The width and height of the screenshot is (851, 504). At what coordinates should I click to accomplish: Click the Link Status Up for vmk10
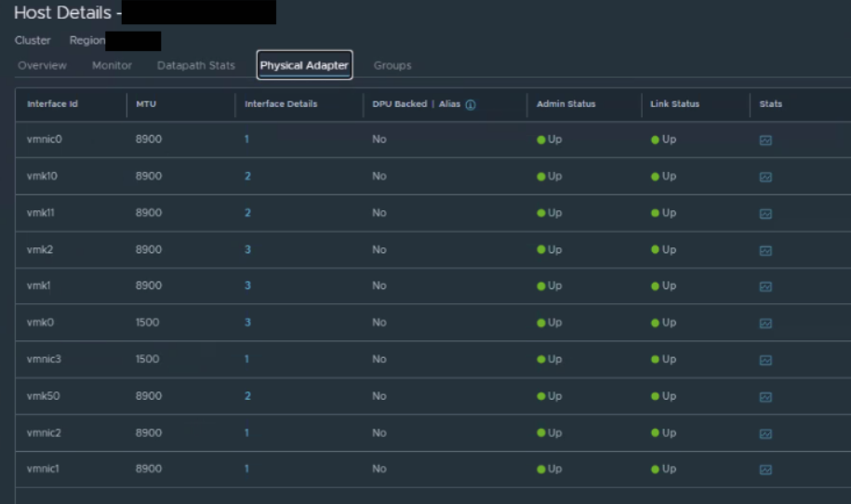[663, 177]
